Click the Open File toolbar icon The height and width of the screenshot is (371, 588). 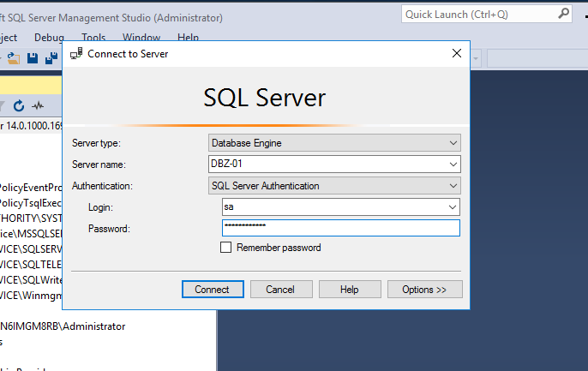[x=14, y=58]
